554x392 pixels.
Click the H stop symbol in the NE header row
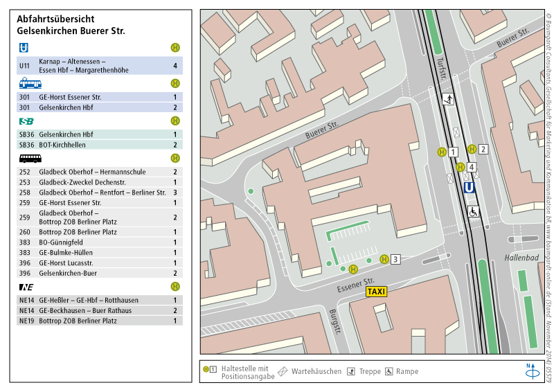click(175, 286)
